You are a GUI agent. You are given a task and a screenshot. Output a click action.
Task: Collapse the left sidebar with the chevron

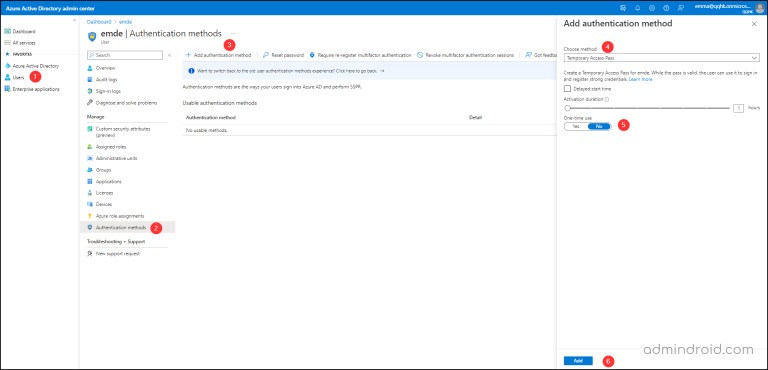tap(74, 21)
